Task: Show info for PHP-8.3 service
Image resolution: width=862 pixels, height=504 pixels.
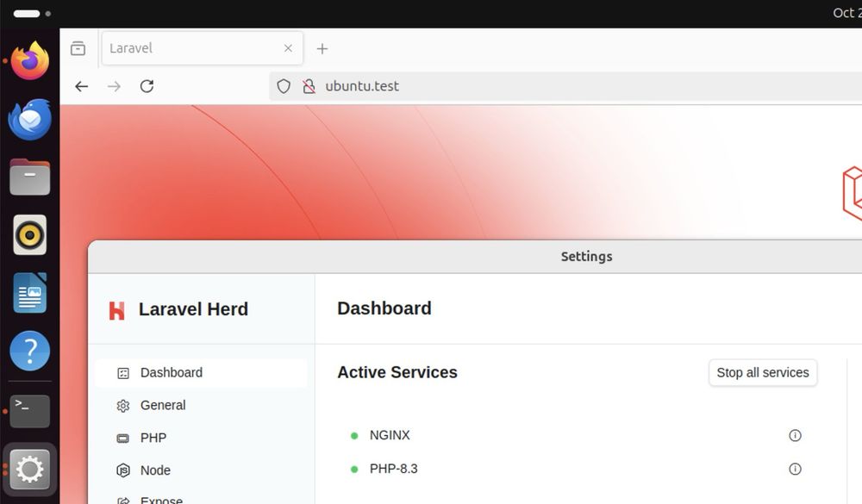Action: [x=795, y=469]
